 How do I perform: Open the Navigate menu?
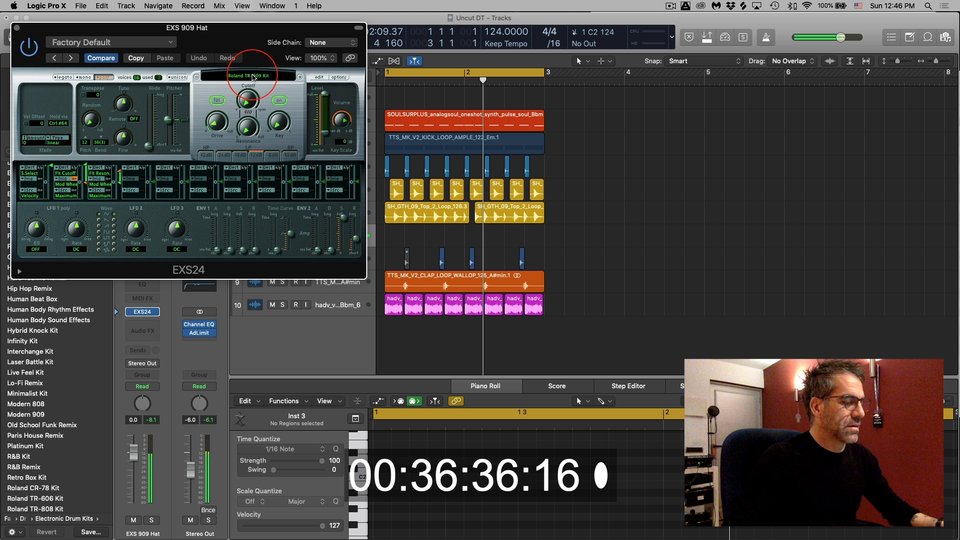point(158,6)
